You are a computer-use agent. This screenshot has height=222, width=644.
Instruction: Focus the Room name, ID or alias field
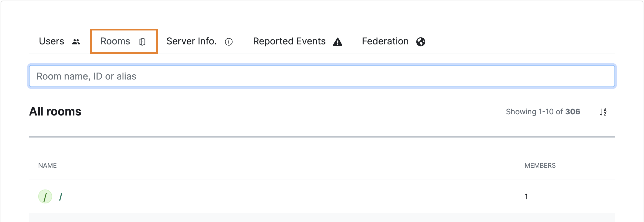pyautogui.click(x=322, y=76)
